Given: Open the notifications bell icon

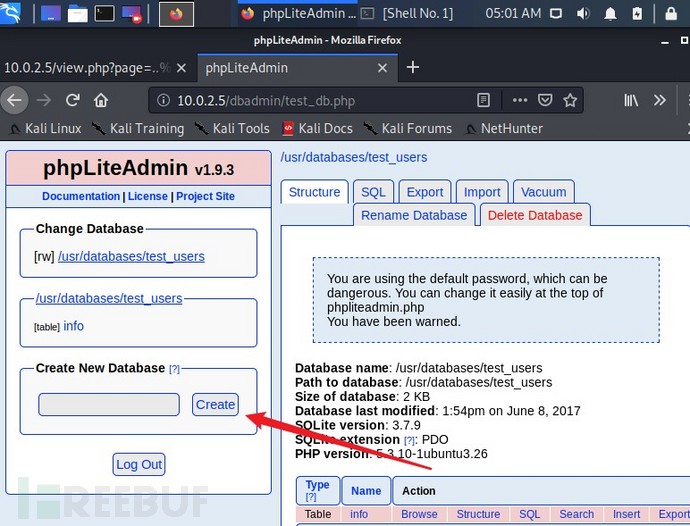Looking at the screenshot, I should click(610, 14).
